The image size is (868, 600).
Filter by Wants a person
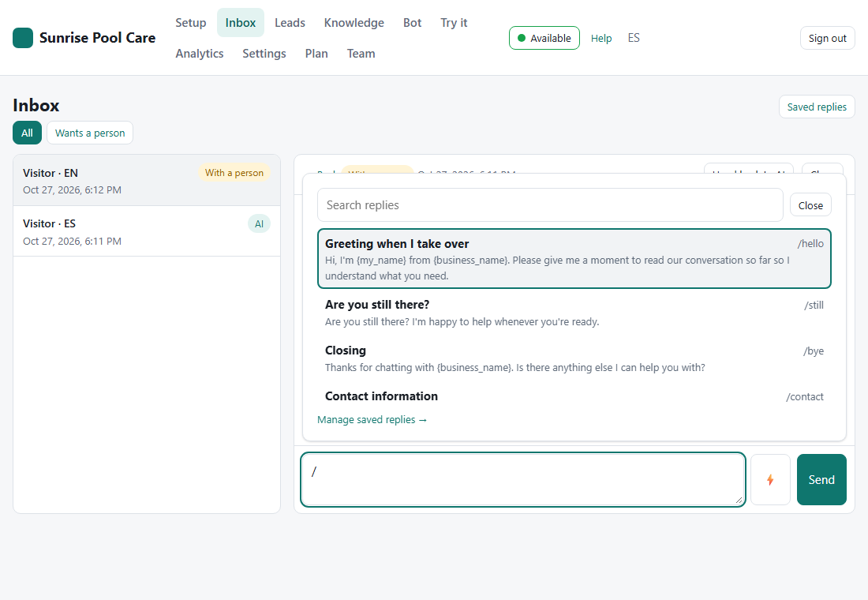[x=90, y=133]
